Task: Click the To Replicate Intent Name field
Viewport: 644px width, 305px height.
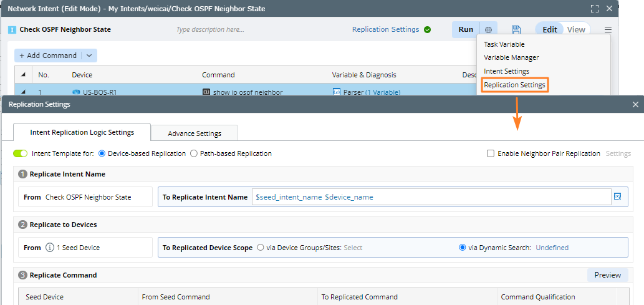Action: [x=430, y=197]
